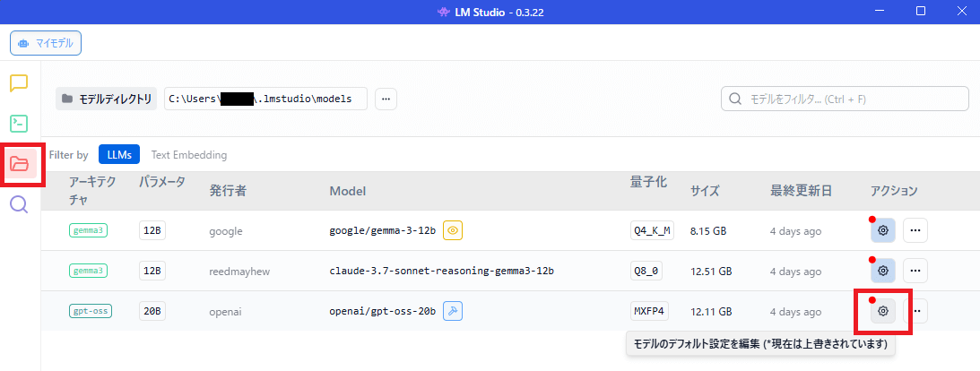980x371 pixels.
Task: Click the LM Studio logo in title bar
Action: pyautogui.click(x=443, y=12)
